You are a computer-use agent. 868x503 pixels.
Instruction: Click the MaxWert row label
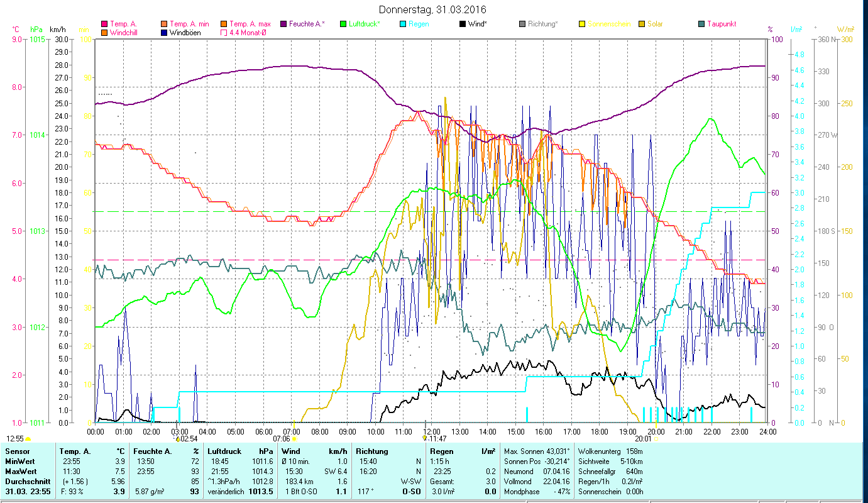coord(21,472)
